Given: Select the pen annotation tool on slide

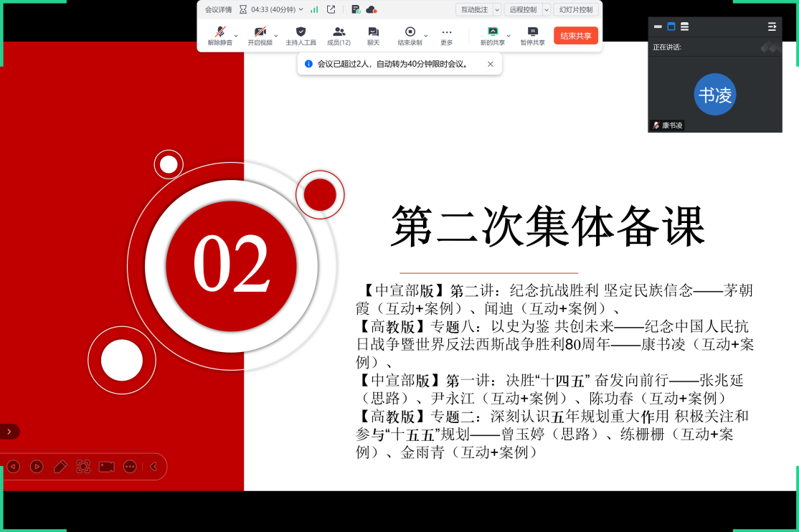Looking at the screenshot, I should [60, 467].
